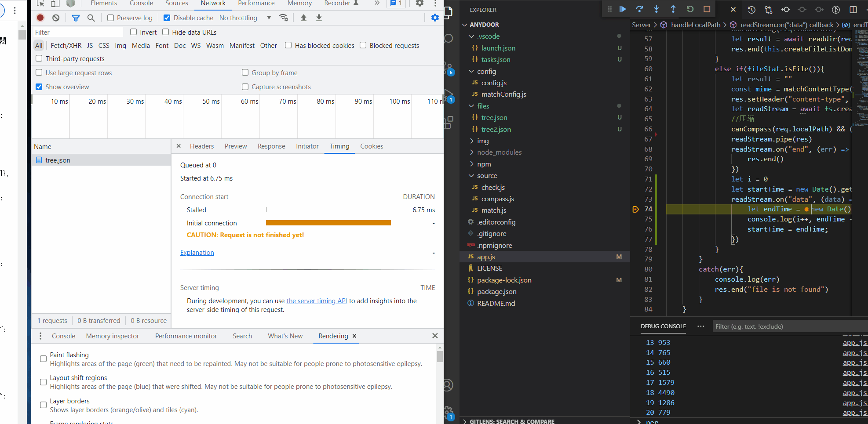Switch to the Headers tab
868x424 pixels.
coord(202,146)
